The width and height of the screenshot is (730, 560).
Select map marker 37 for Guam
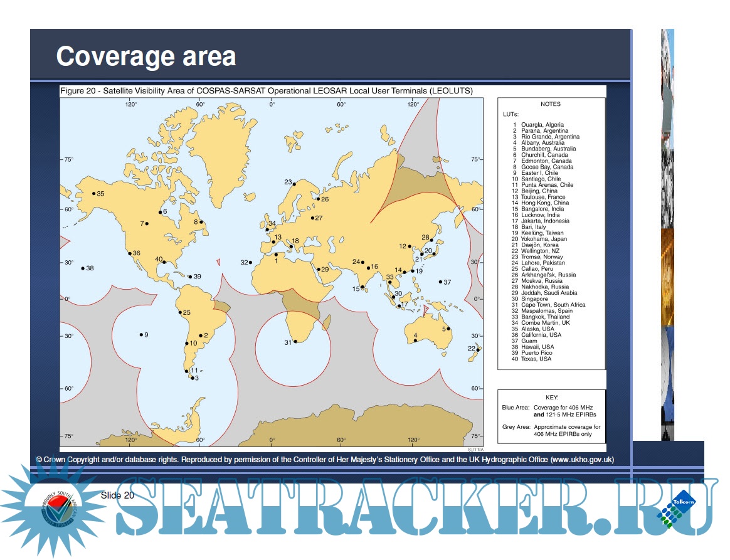click(x=440, y=282)
